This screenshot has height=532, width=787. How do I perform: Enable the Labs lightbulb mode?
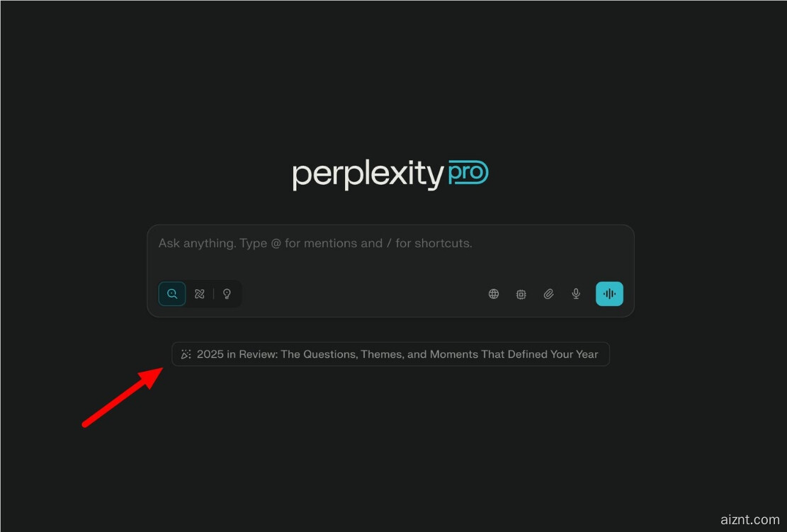227,293
